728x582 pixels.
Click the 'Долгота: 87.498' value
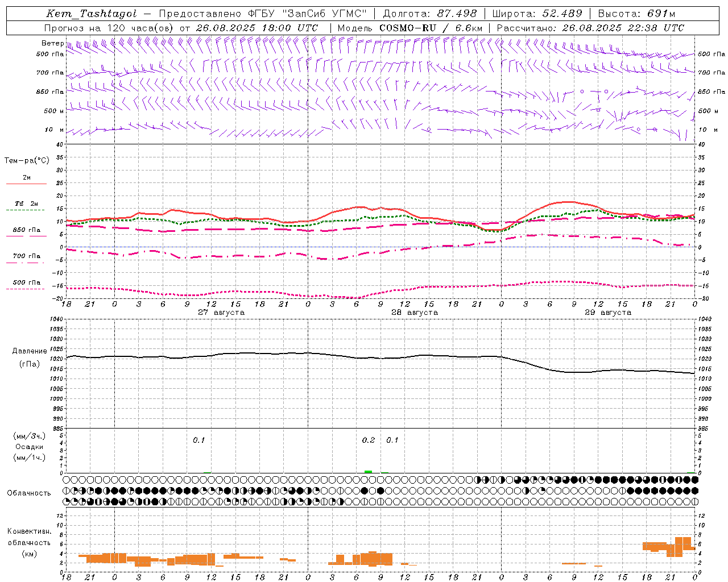click(x=429, y=14)
